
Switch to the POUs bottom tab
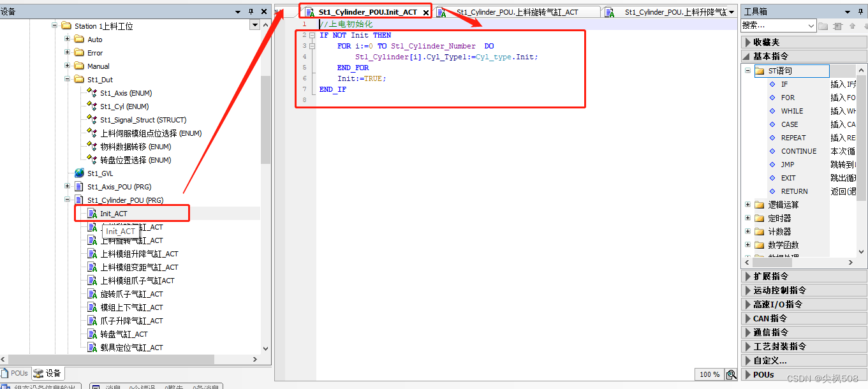[x=15, y=373]
